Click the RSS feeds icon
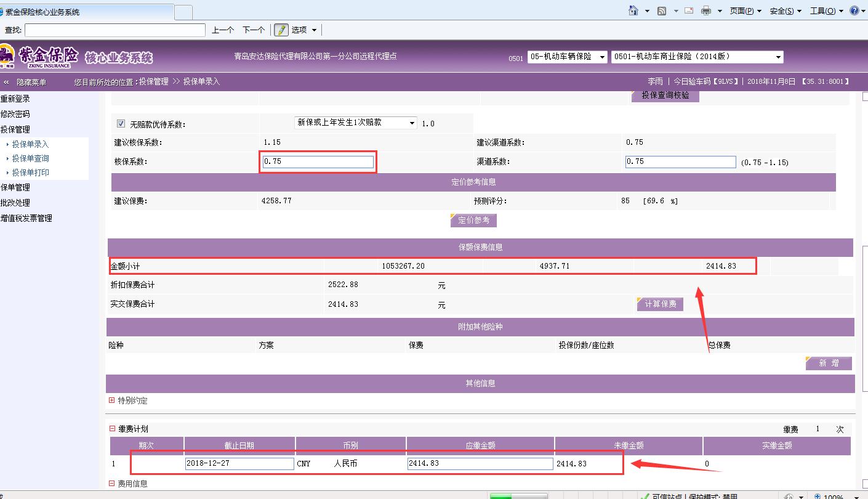 pos(662,11)
